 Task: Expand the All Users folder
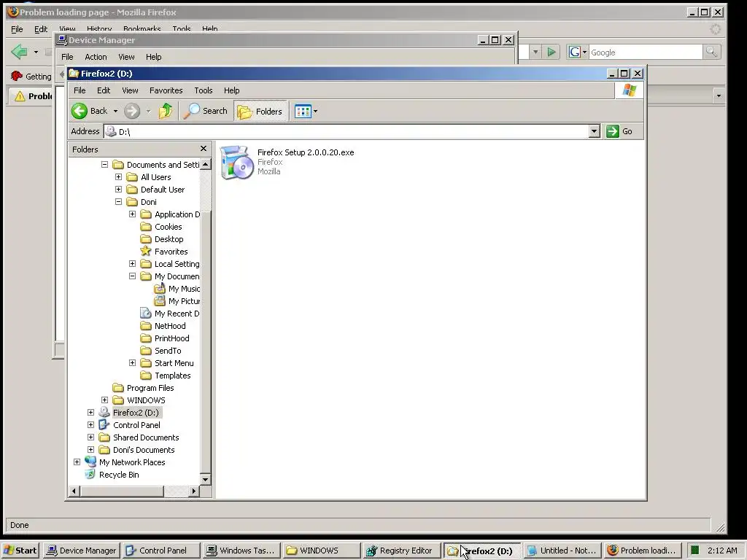tap(119, 177)
